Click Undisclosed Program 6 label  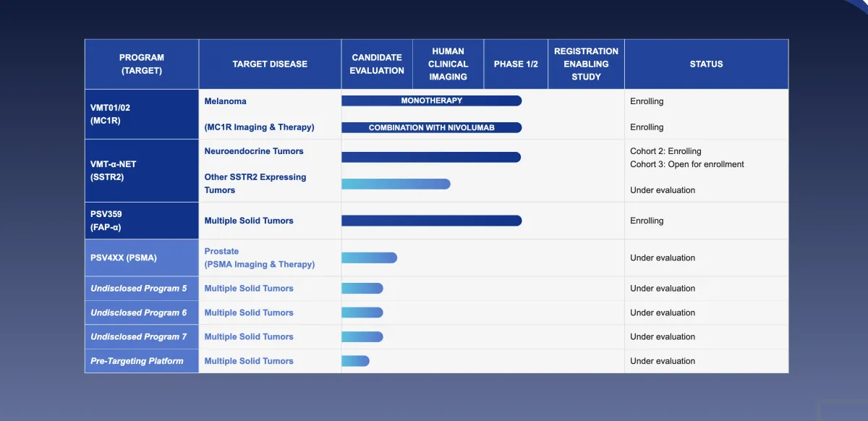pyautogui.click(x=139, y=313)
